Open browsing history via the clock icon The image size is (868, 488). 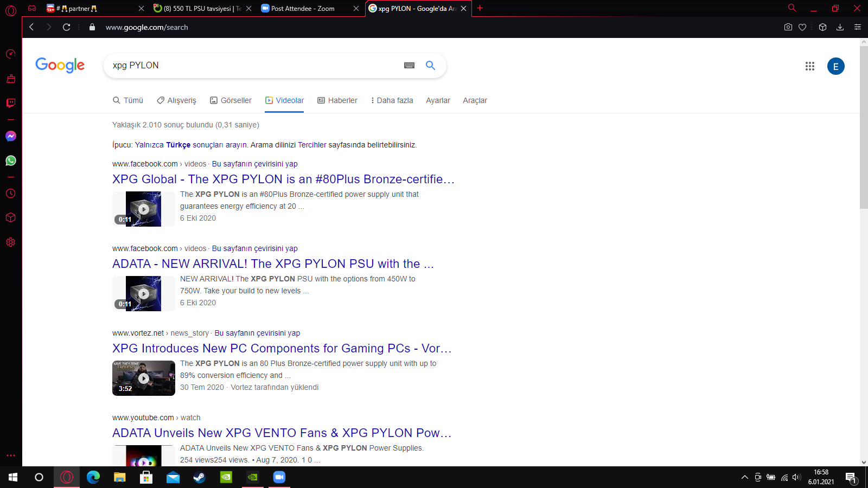coord(10,193)
